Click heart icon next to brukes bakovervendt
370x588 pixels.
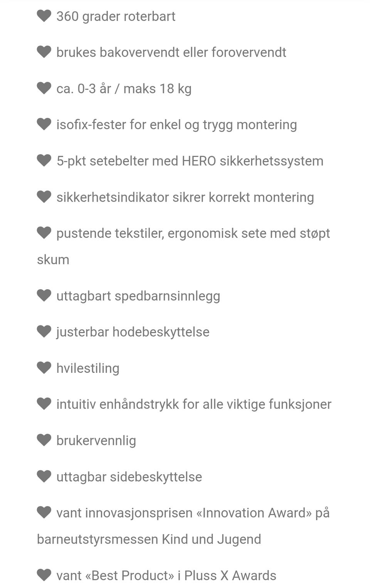pos(44,52)
